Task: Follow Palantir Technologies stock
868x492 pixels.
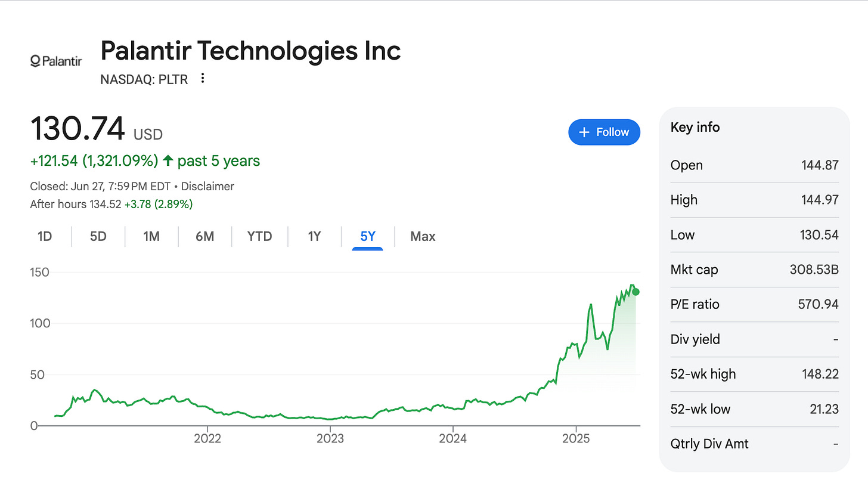Action: 604,132
